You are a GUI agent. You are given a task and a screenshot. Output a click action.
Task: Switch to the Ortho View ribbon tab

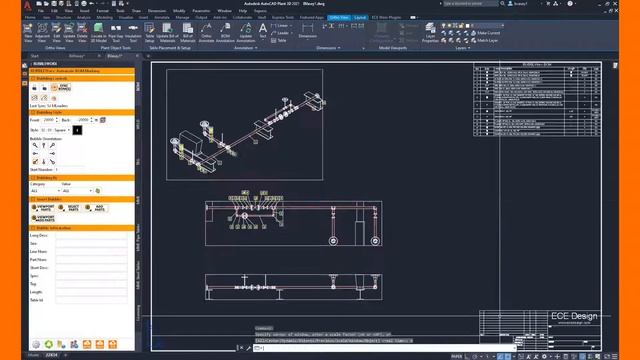coord(339,18)
